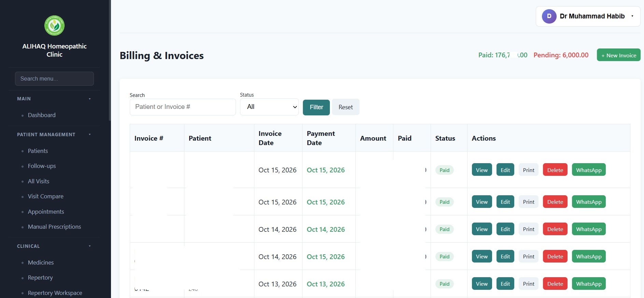Collapse the MAIN sidebar section
644x298 pixels.
point(90,99)
